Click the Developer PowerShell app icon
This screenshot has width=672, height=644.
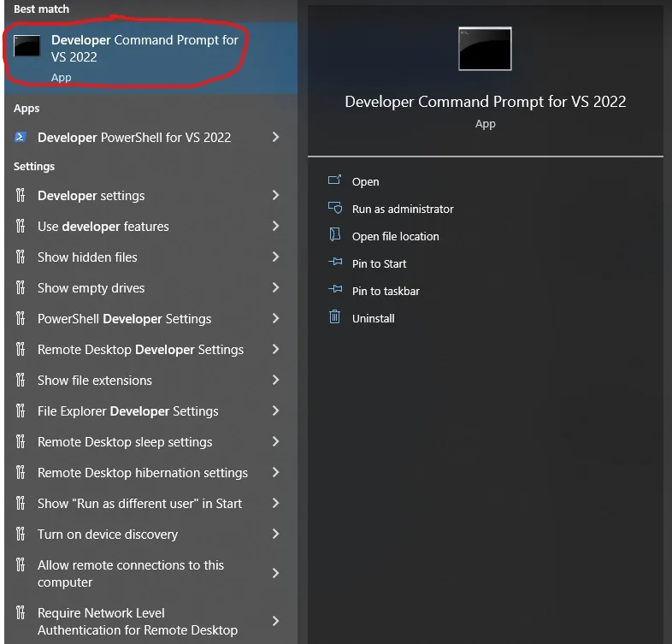pos(21,137)
